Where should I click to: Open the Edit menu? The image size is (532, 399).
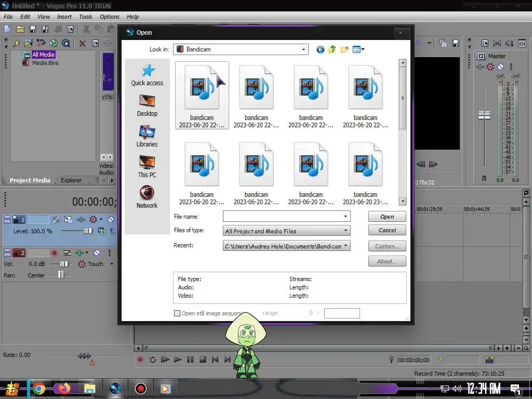pyautogui.click(x=25, y=17)
